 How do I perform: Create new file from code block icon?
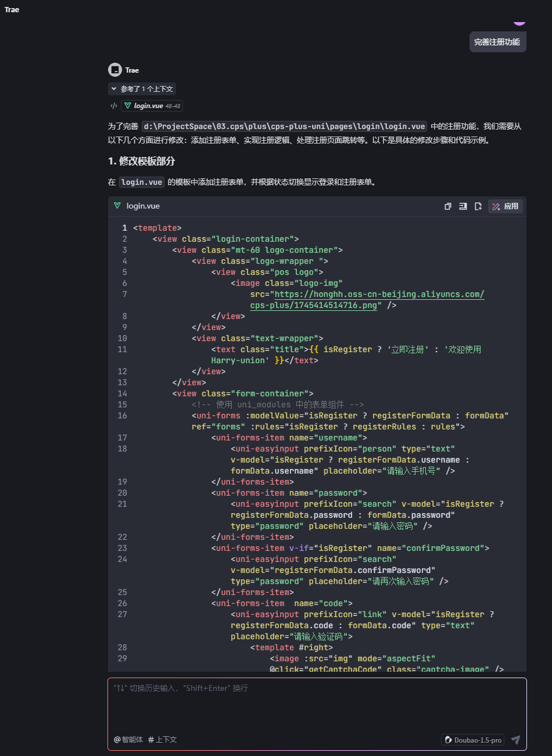pos(478,206)
